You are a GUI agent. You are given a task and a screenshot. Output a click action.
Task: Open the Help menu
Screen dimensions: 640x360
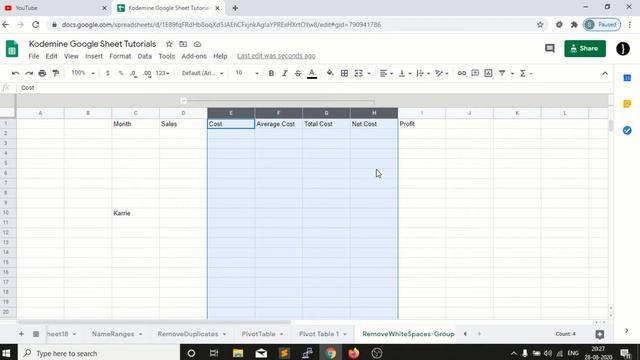[220, 56]
